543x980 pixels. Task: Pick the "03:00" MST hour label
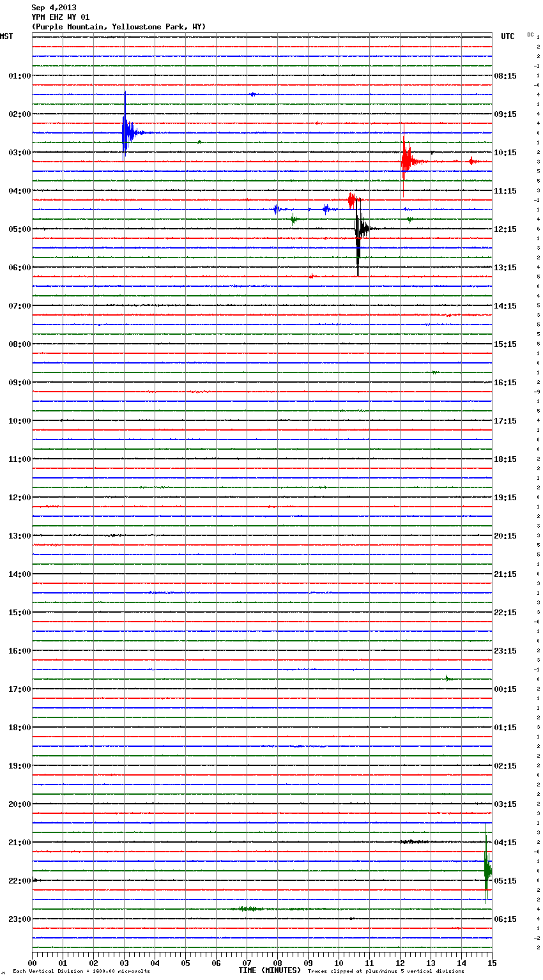click(20, 152)
